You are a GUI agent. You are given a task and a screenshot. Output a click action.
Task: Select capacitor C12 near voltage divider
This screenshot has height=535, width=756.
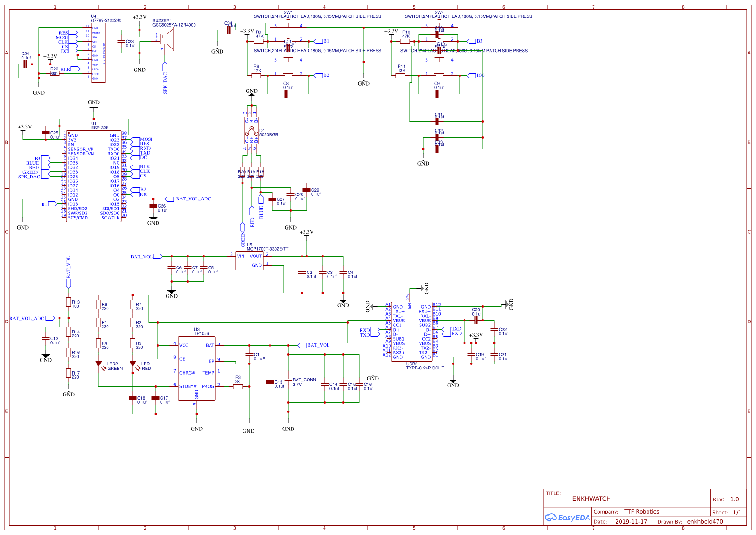(x=45, y=338)
